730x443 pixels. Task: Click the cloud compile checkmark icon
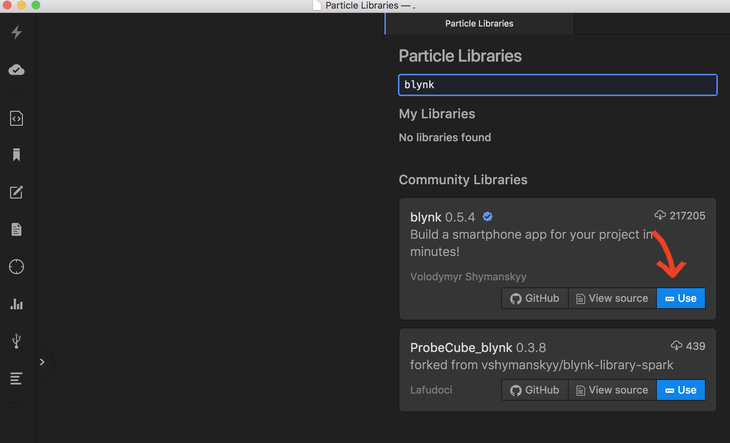[x=16, y=70]
